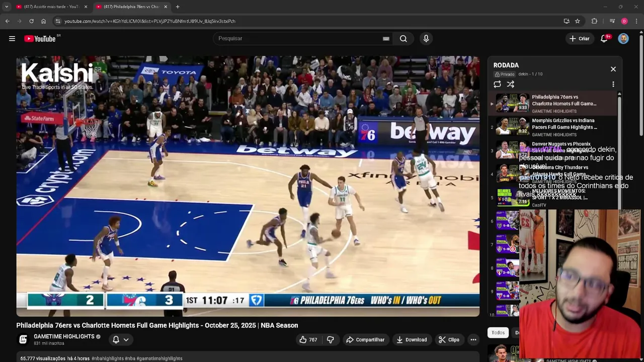Like the video with 767 likes

[x=308, y=340]
